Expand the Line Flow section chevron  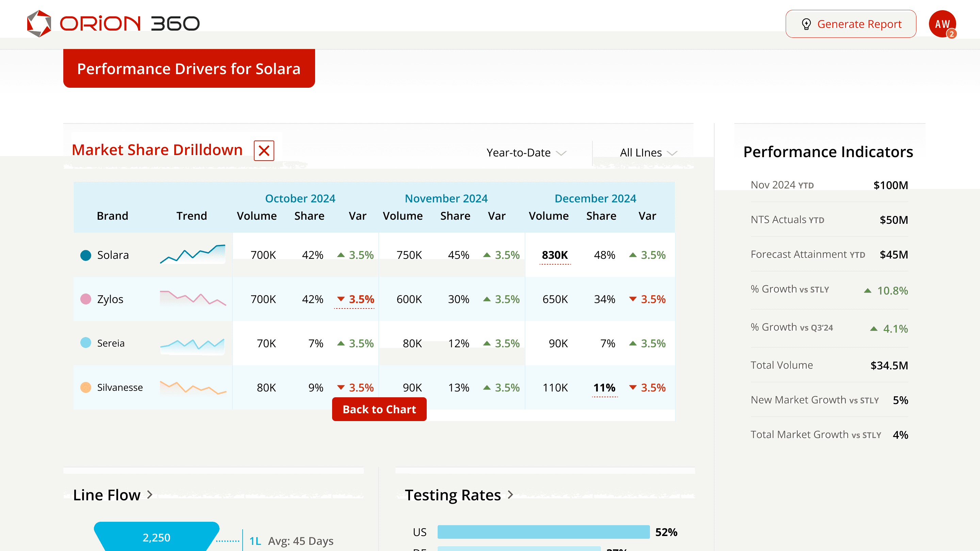coord(150,494)
